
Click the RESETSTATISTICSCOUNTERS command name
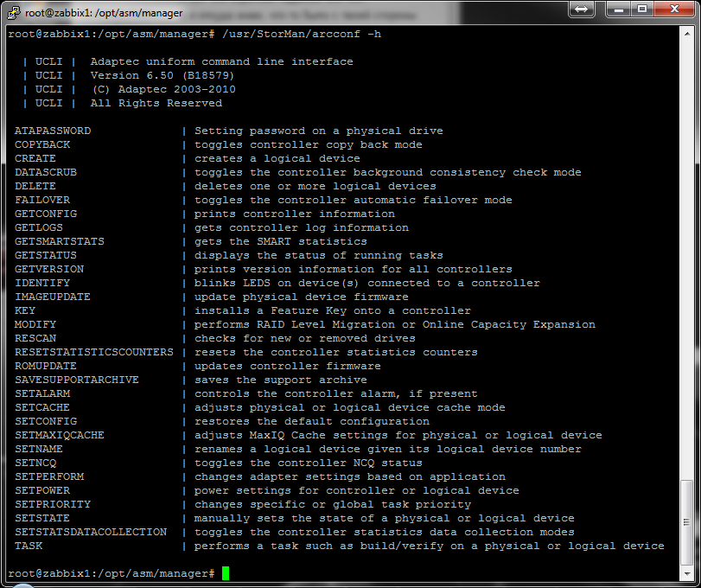click(94, 353)
